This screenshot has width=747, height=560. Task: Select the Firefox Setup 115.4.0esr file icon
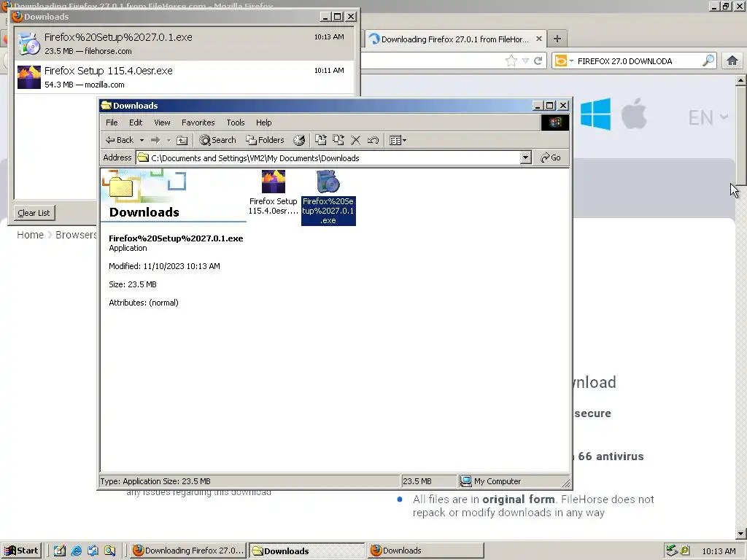[x=273, y=182]
